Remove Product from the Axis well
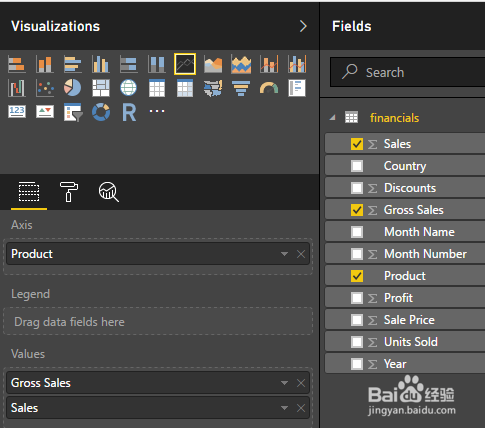Viewport: 485px width, 428px height. point(301,254)
